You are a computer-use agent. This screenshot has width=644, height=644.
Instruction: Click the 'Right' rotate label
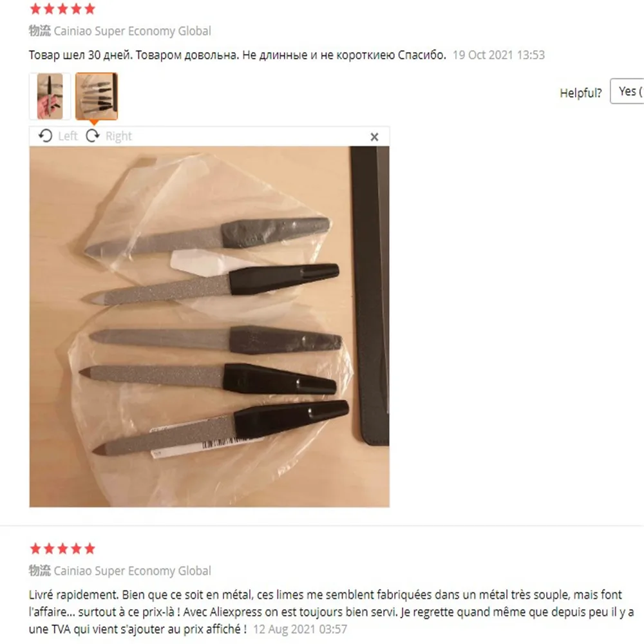tap(118, 136)
